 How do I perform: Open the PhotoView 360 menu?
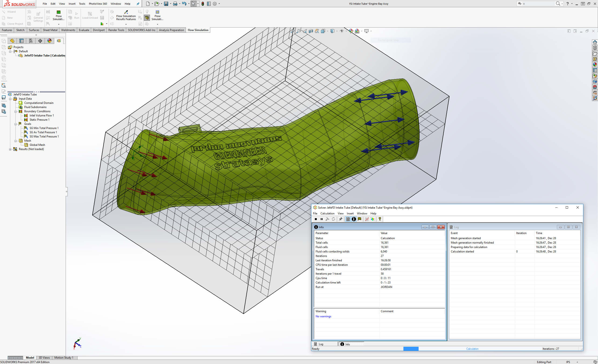coord(98,4)
